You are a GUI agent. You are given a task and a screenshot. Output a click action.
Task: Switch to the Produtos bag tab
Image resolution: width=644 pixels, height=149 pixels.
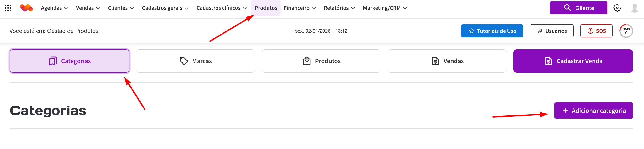(321, 61)
